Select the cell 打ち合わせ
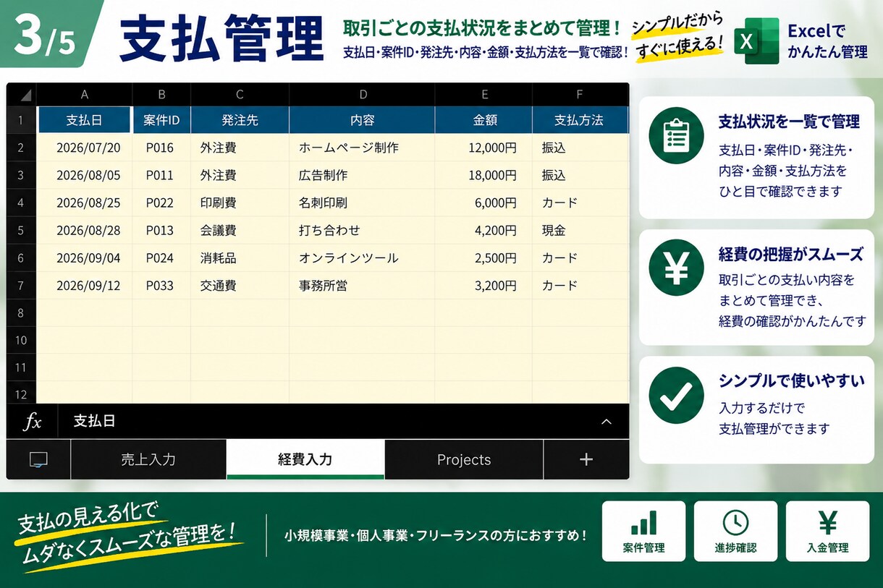 362,230
